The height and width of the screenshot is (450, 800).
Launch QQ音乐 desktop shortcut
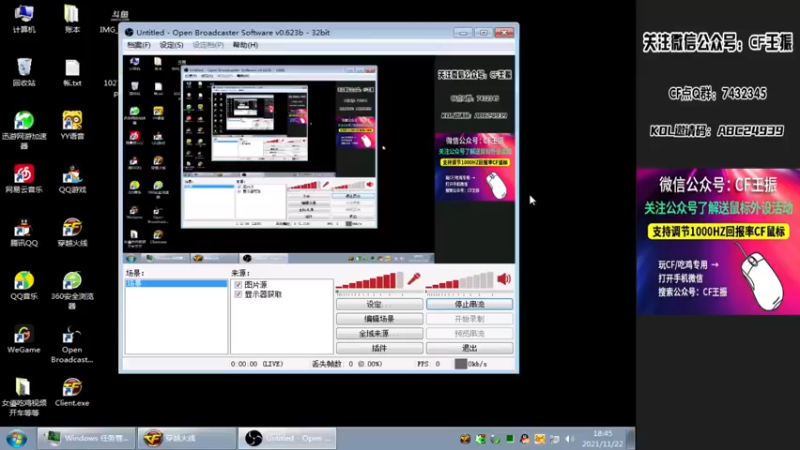click(x=24, y=286)
